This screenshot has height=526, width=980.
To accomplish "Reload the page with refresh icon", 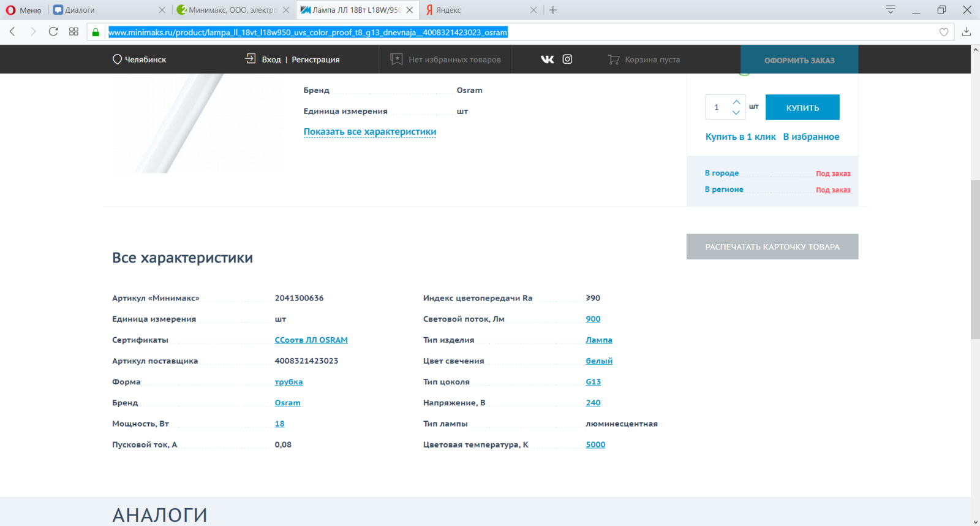I will click(x=53, y=32).
